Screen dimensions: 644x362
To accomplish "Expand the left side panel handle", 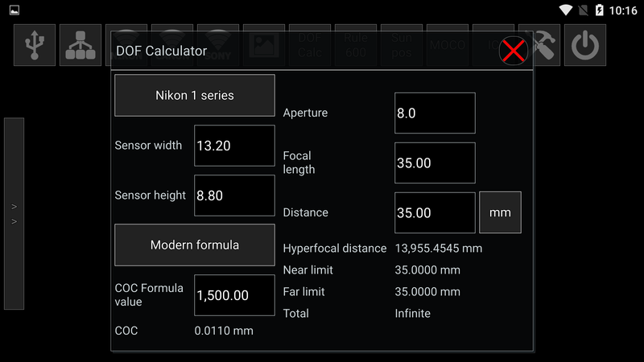I will coord(14,213).
